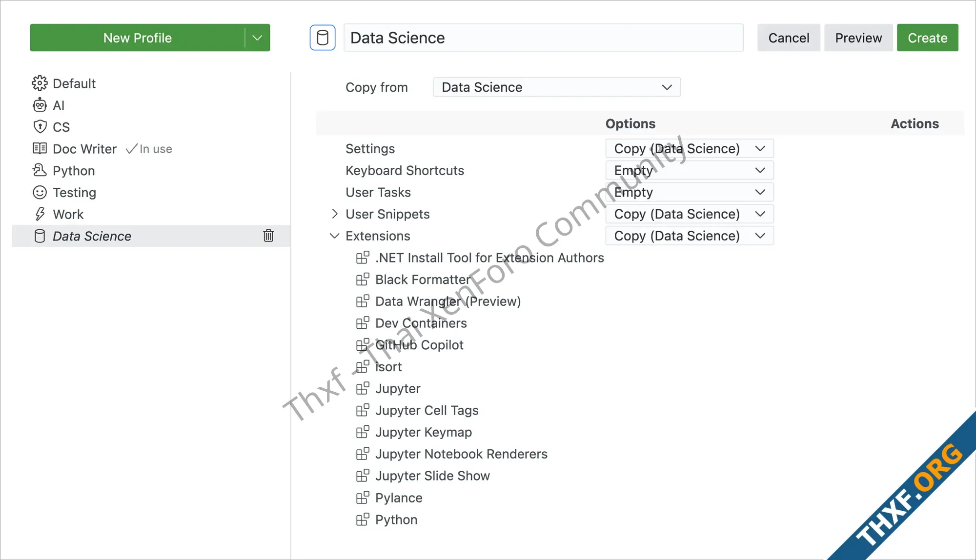Screen dimensions: 976x560
Task: Click the Jupyter Slide Show extension name
Action: click(432, 476)
